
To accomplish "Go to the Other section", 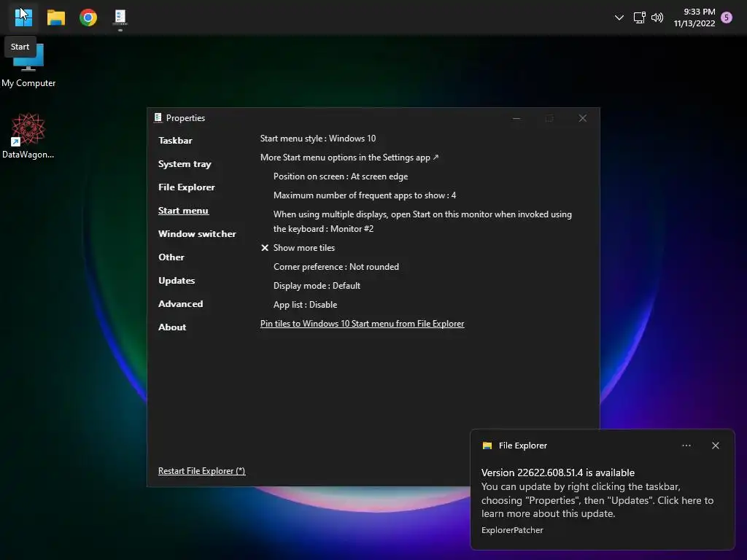I will point(171,257).
